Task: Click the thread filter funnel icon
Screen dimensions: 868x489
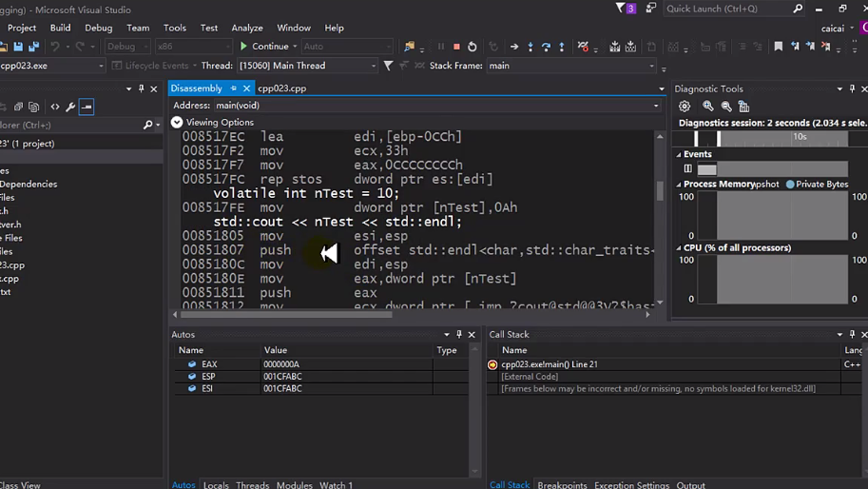Action: coord(388,66)
